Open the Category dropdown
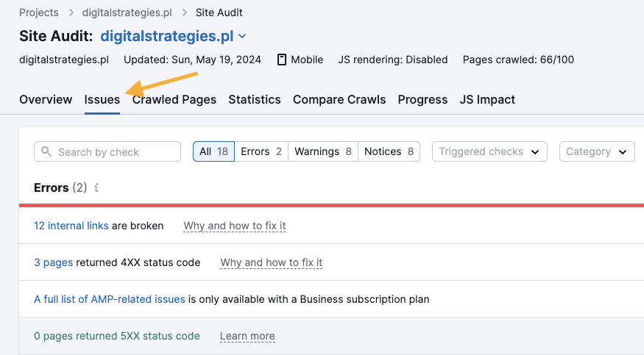This screenshot has width=644, height=355. point(597,151)
